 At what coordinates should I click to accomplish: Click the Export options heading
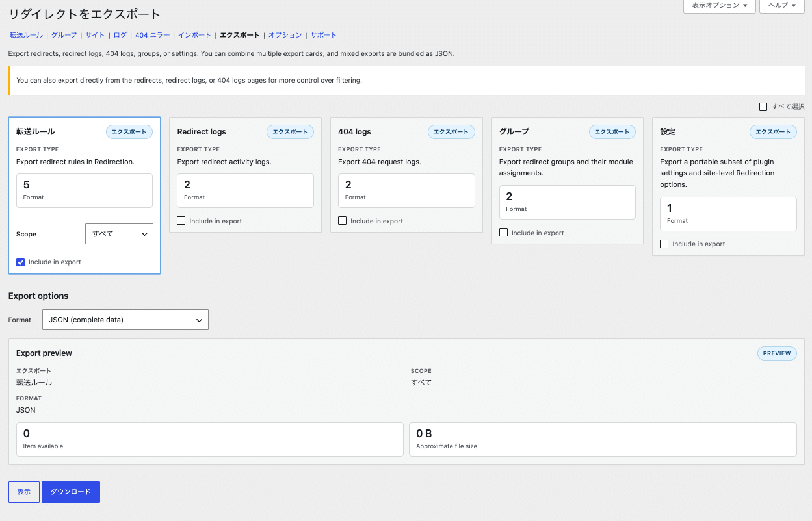pos(38,296)
